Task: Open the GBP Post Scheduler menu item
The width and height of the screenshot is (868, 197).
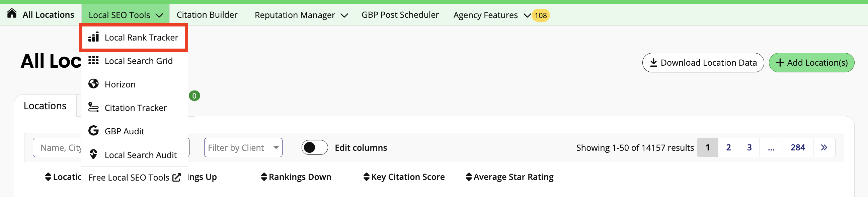Action: pyautogui.click(x=400, y=14)
